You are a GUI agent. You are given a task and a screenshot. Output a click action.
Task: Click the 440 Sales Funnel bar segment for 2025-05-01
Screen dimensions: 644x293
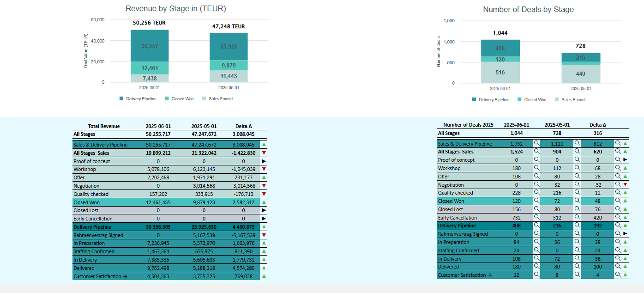(x=581, y=74)
